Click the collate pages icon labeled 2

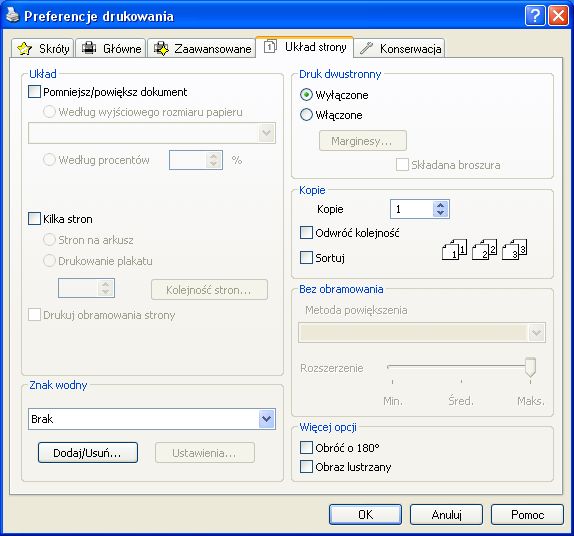(x=484, y=249)
